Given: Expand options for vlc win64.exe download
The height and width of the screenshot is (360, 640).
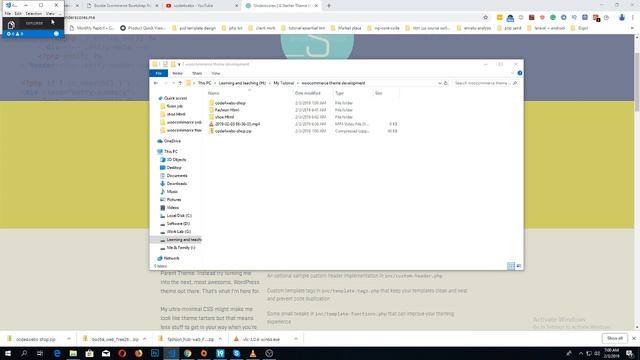Looking at the screenshot, I should [x=296, y=339].
